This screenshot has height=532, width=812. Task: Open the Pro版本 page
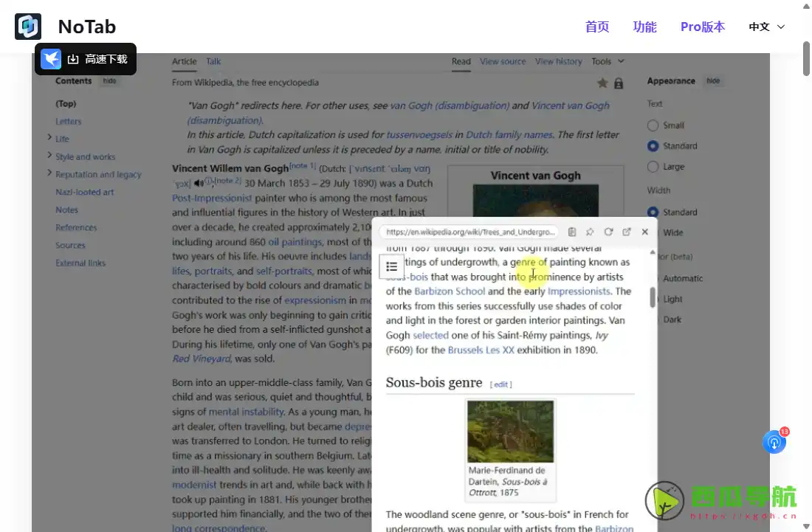click(x=703, y=27)
